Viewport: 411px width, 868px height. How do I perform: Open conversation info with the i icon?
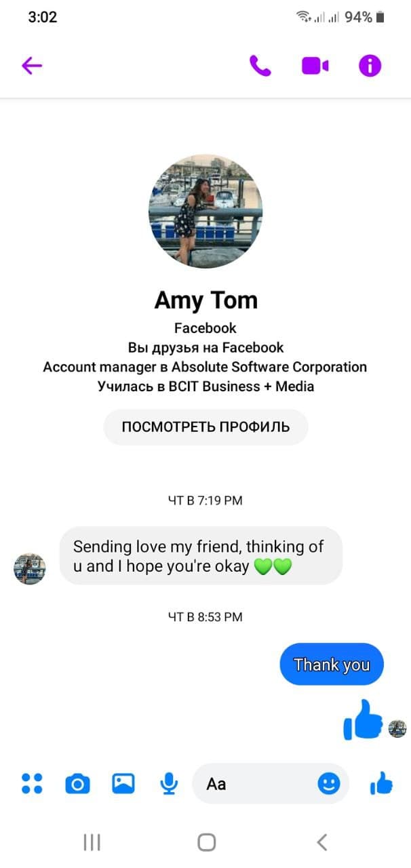370,66
